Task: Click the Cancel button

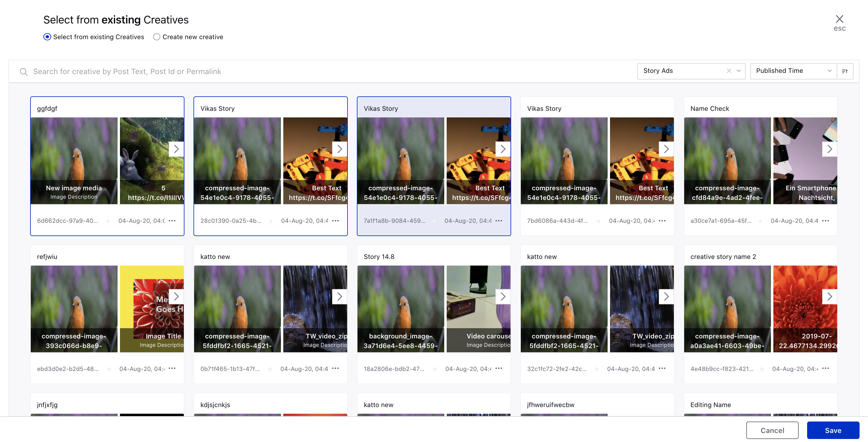Action: (772, 430)
